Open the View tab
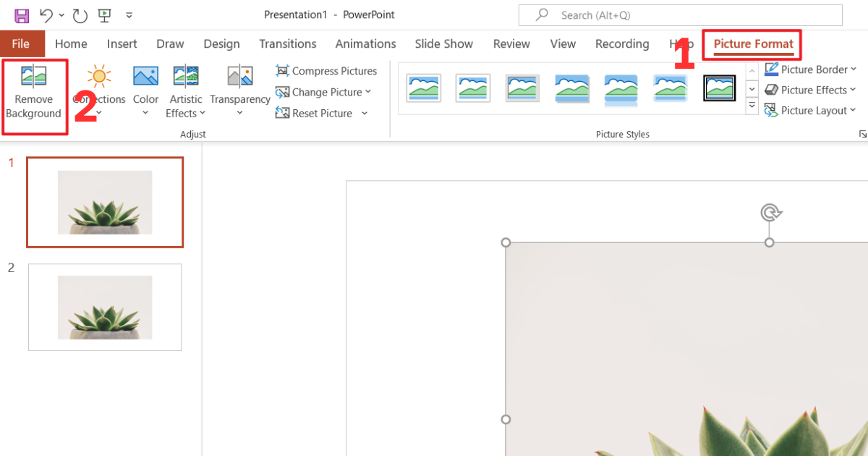 pyautogui.click(x=563, y=43)
